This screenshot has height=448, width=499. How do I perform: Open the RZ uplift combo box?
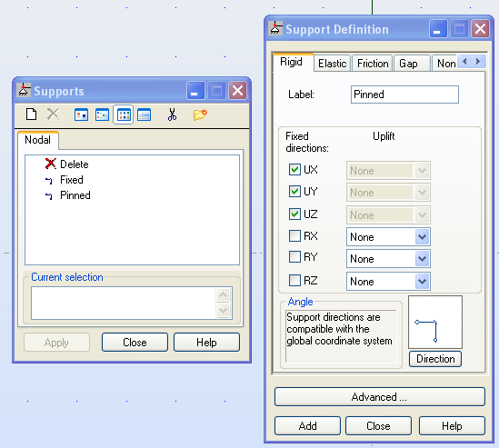tap(388, 282)
